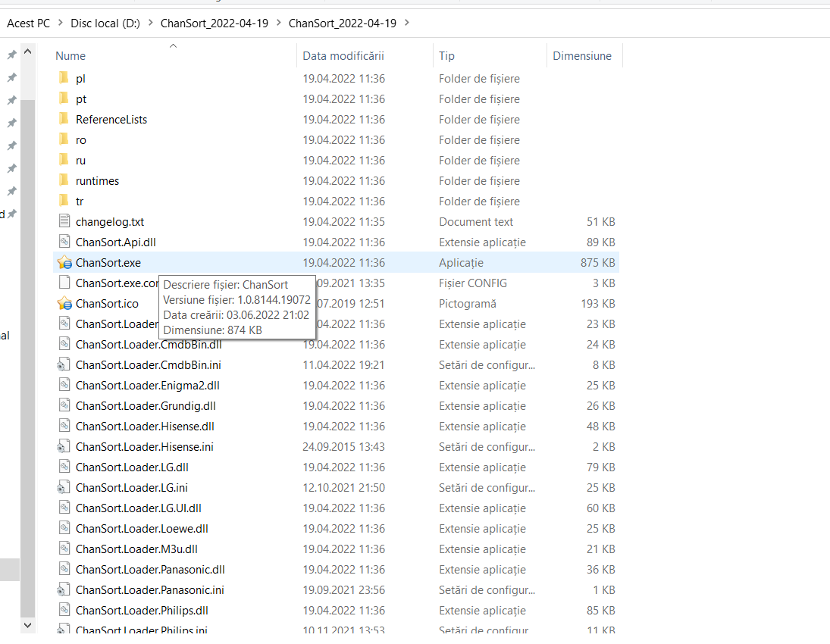Click the ChanSort.Loader.Hisense.dll file icon
The image size is (830, 644).
(x=64, y=426)
